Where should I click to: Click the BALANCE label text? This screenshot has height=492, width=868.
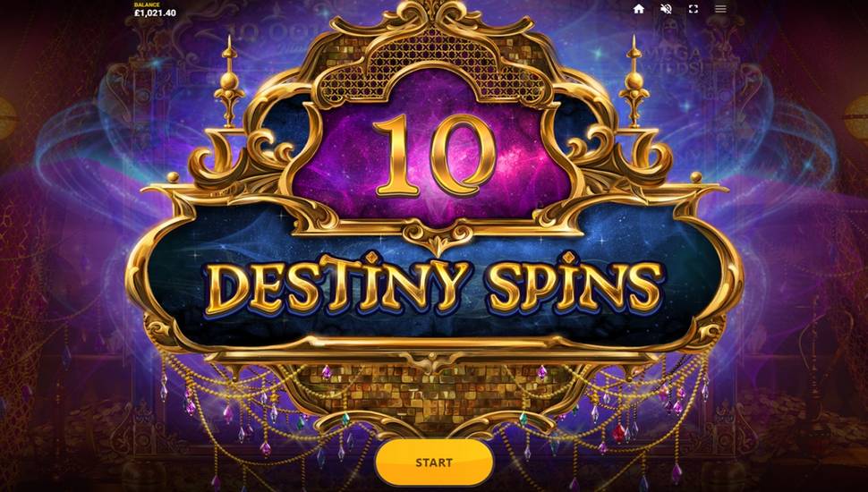[147, 5]
